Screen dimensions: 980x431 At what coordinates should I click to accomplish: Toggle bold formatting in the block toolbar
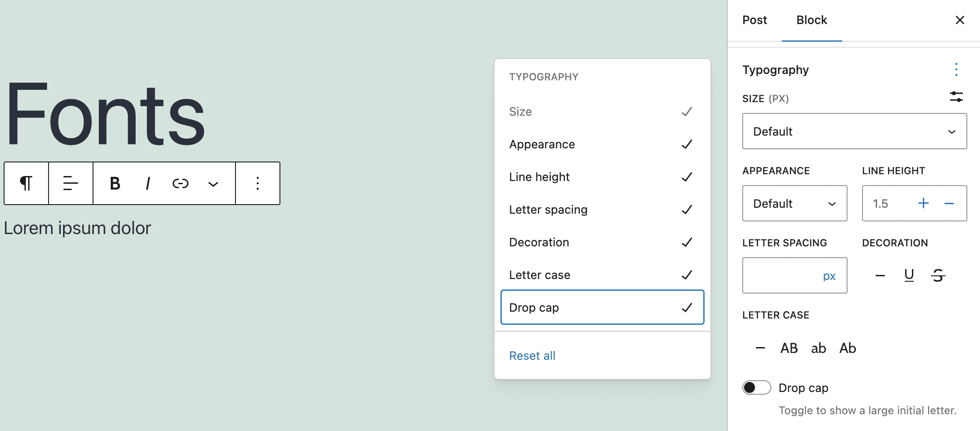click(114, 183)
